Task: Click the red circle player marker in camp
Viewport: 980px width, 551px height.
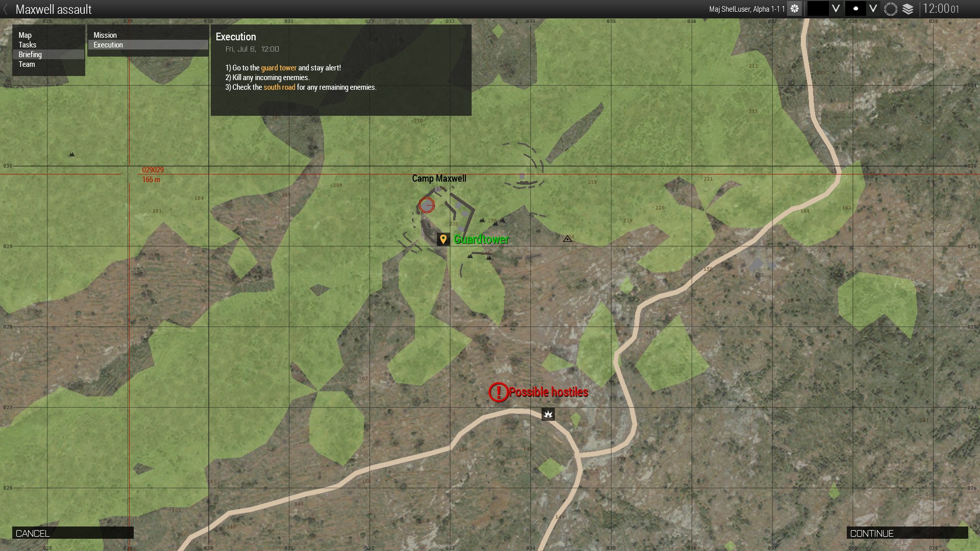Action: click(x=427, y=205)
